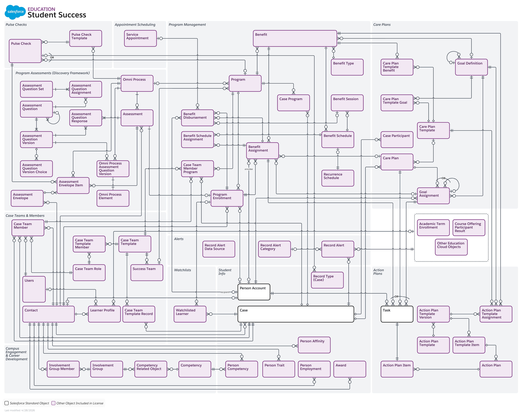Select Course Offering Participant Result entity
This screenshot has height=420, width=522.
pos(469,228)
